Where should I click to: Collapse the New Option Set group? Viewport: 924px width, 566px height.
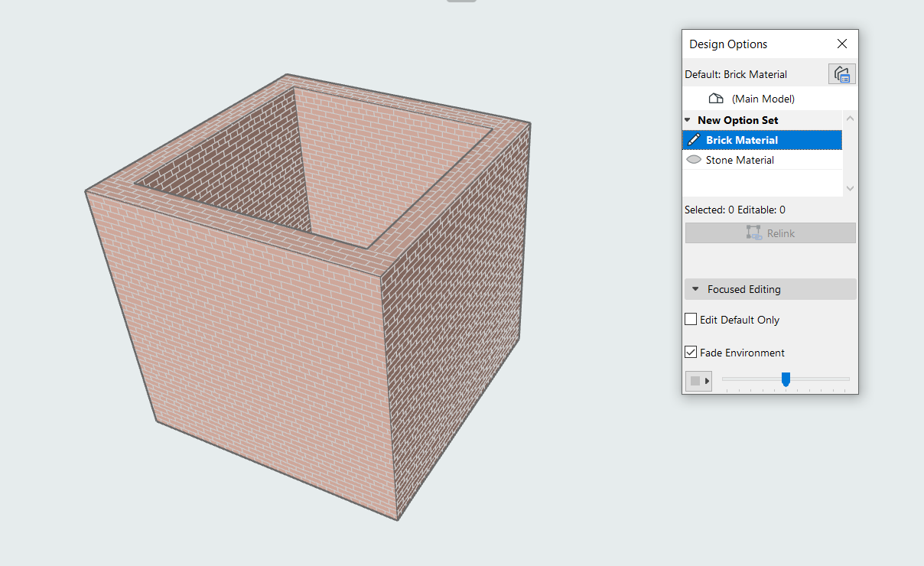[688, 120]
